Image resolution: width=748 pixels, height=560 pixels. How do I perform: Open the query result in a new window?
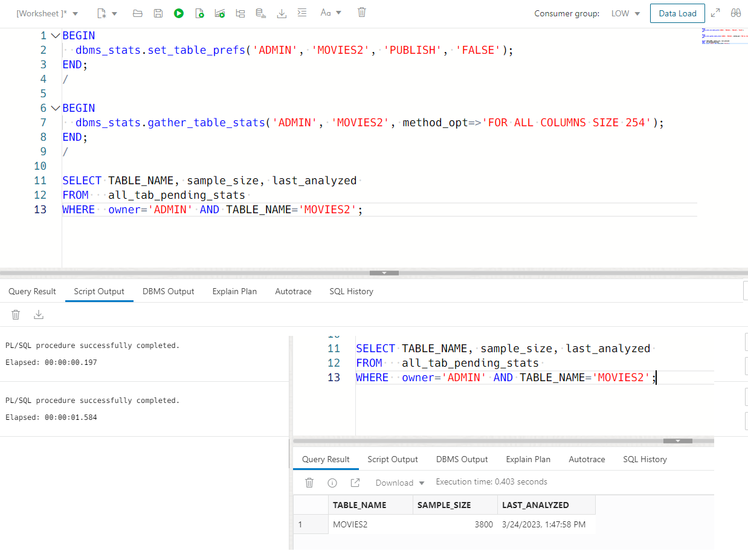(355, 483)
